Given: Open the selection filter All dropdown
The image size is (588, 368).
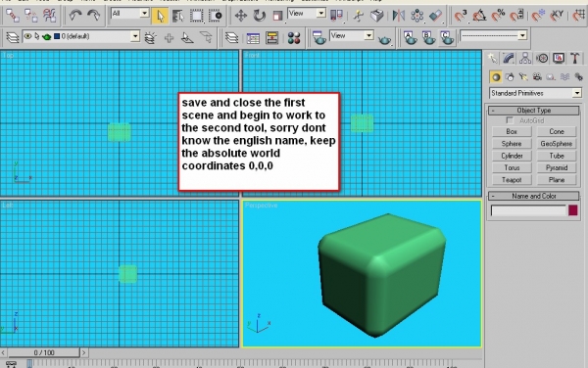Looking at the screenshot, I should click(129, 14).
